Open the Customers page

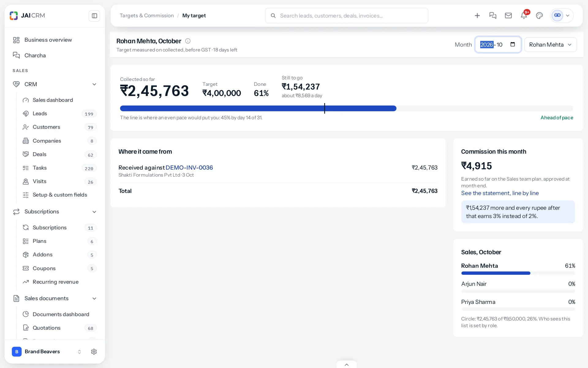coord(60,127)
